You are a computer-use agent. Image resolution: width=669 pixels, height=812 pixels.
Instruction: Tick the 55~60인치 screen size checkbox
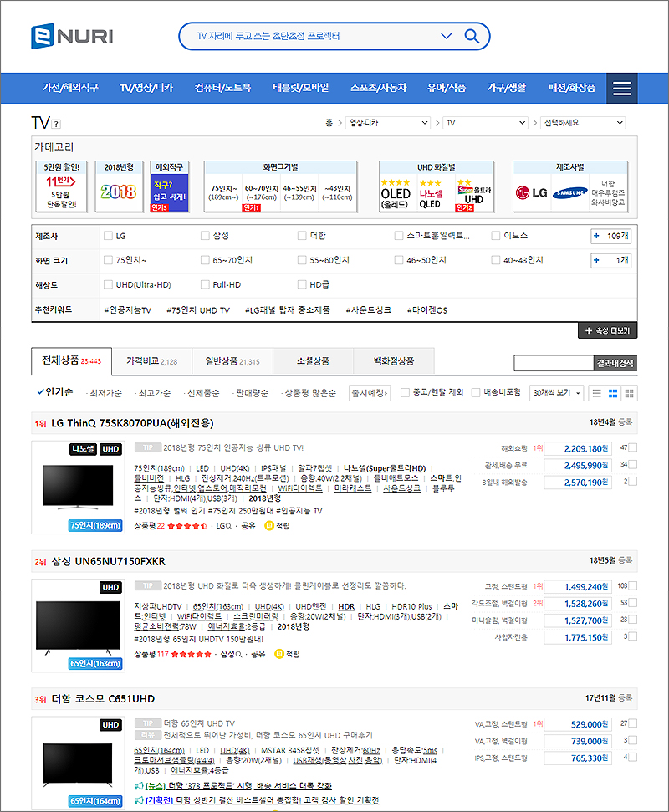302,260
